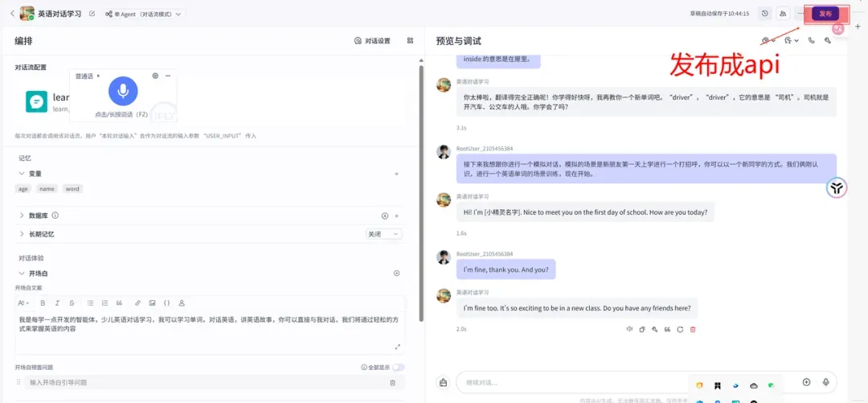Collapse the 开场白 section
Viewport: 868px width, 403px height.
[22, 273]
